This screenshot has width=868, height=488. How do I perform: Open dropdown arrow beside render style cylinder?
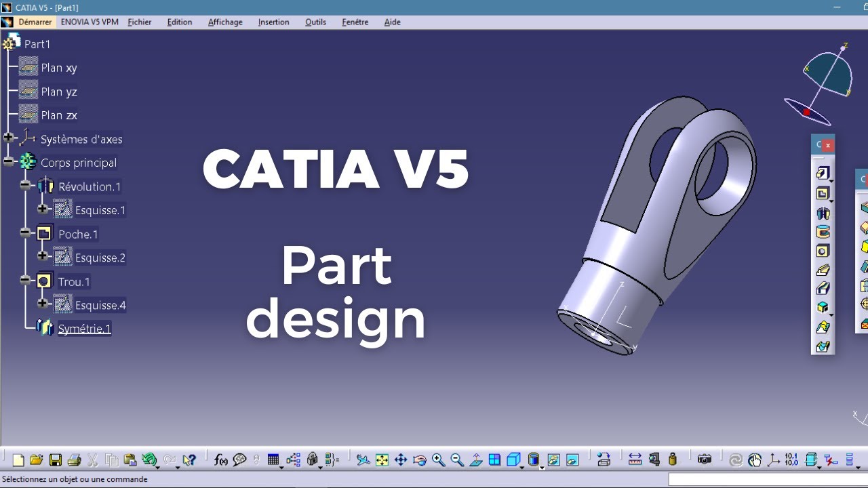542,467
